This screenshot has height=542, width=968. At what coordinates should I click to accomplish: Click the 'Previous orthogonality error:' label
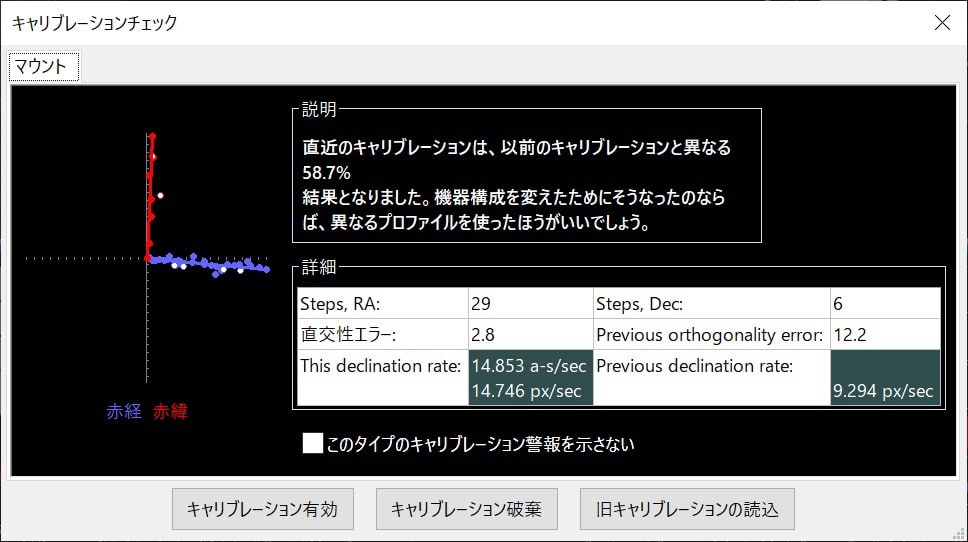pos(709,335)
